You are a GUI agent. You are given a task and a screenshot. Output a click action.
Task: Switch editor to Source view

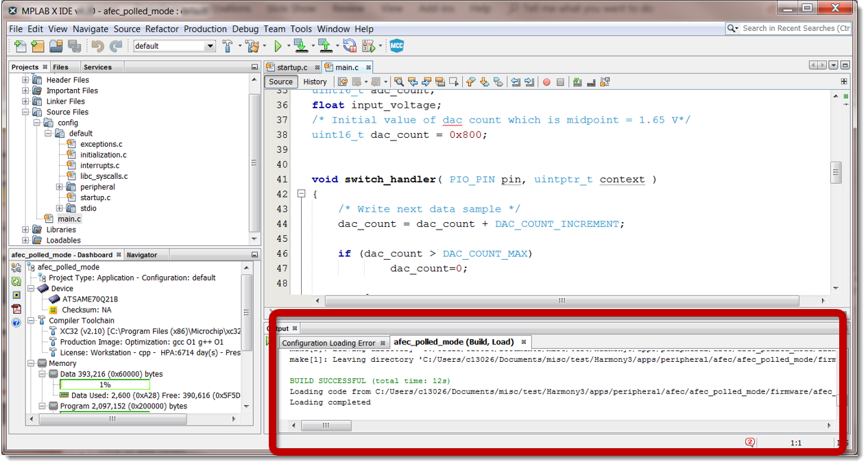click(x=280, y=82)
